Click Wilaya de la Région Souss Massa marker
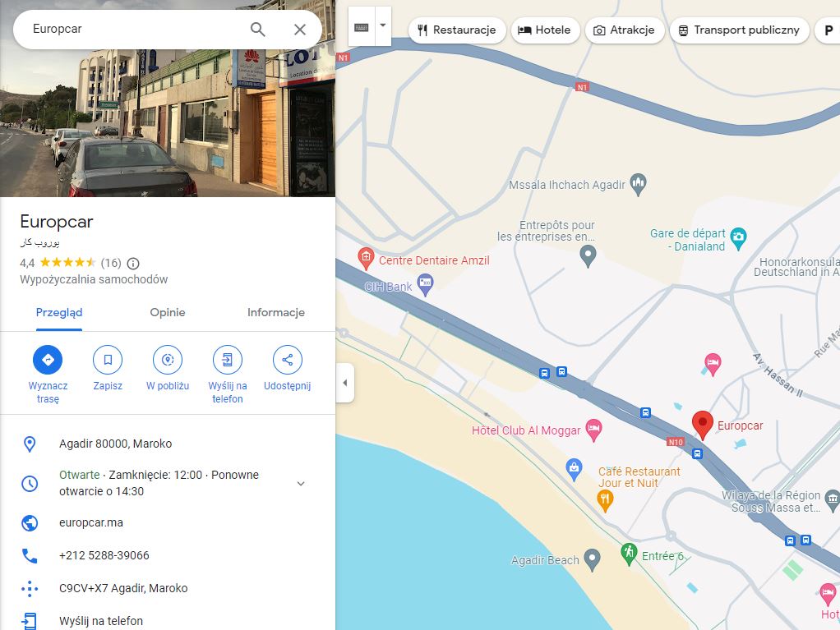This screenshot has height=630, width=840. (x=832, y=500)
